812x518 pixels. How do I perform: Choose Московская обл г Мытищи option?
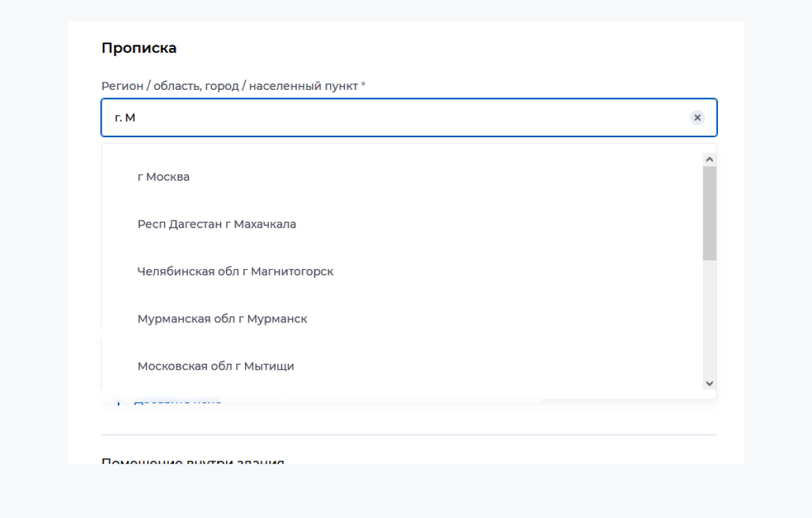click(x=215, y=366)
